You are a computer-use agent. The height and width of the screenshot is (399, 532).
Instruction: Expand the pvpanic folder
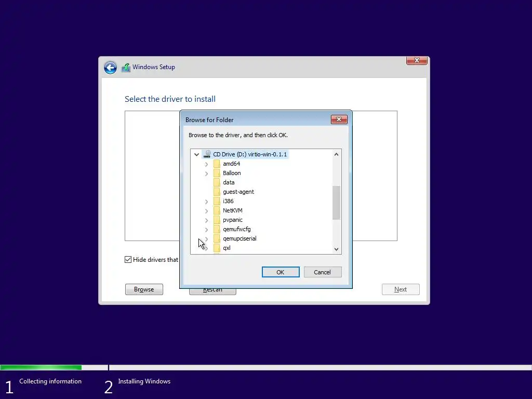(206, 220)
